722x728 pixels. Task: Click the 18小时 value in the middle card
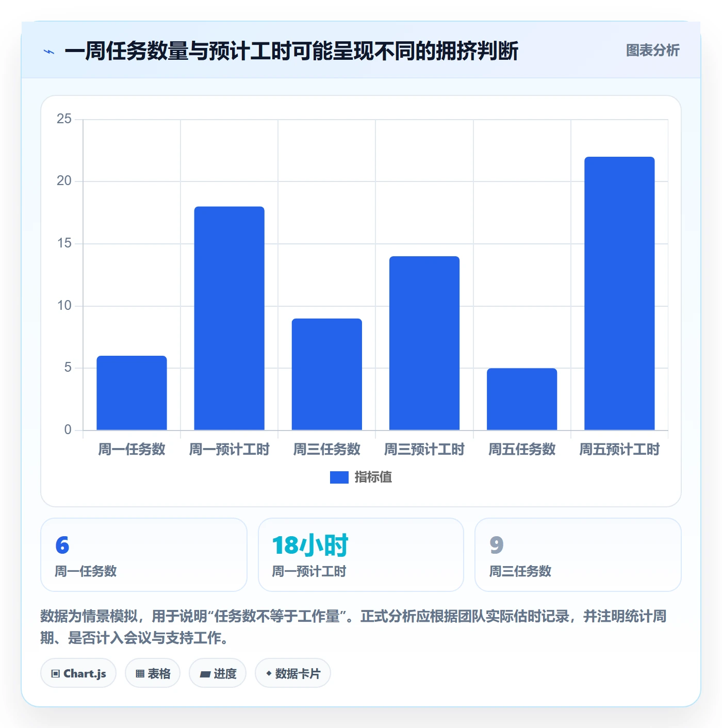pyautogui.click(x=310, y=545)
